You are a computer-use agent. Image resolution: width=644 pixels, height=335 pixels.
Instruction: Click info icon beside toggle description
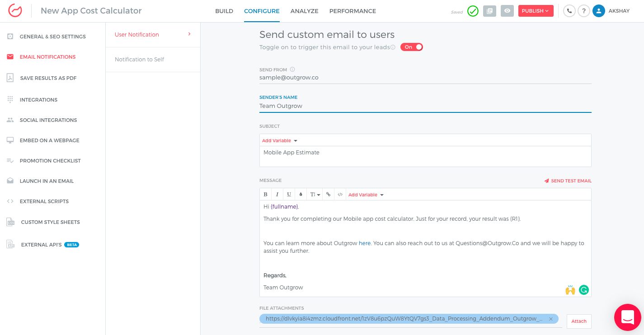(x=393, y=47)
